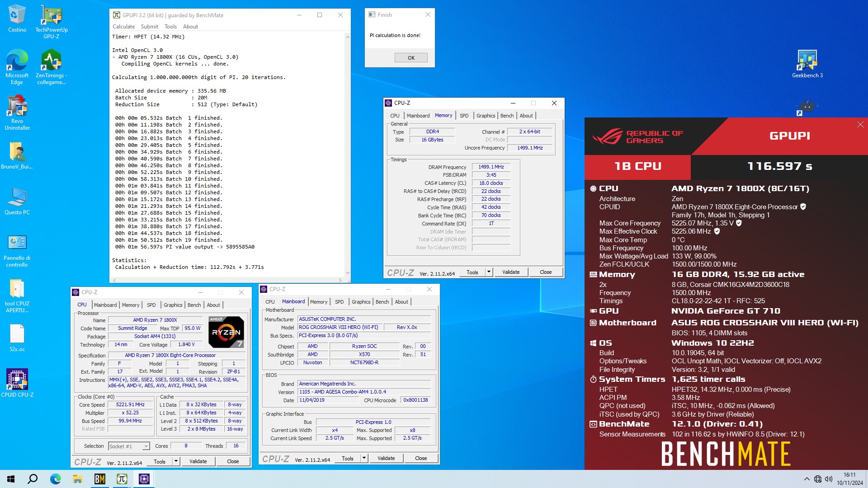
Task: Open Bench tab in Memory CPU-Z window
Action: (507, 116)
